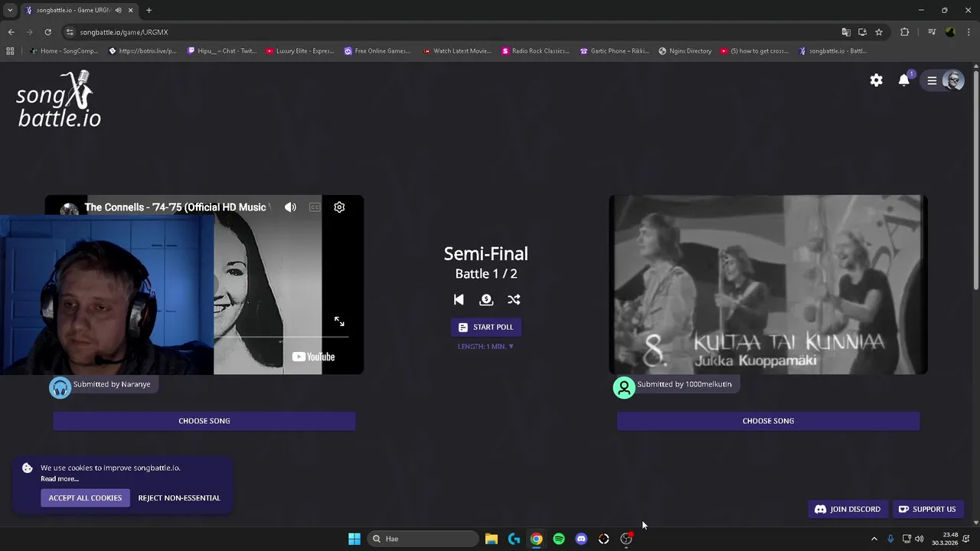Open how to get cross bookmark

754,51
